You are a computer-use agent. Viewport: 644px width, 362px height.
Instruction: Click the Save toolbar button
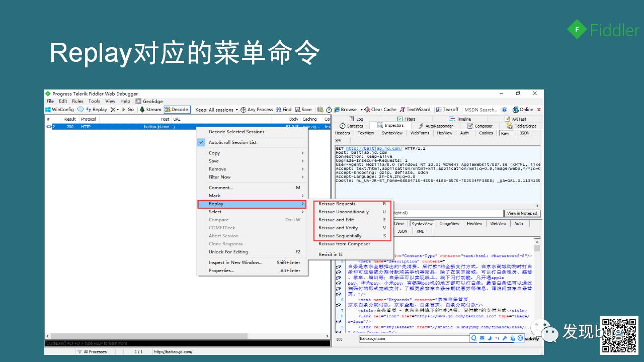point(303,109)
